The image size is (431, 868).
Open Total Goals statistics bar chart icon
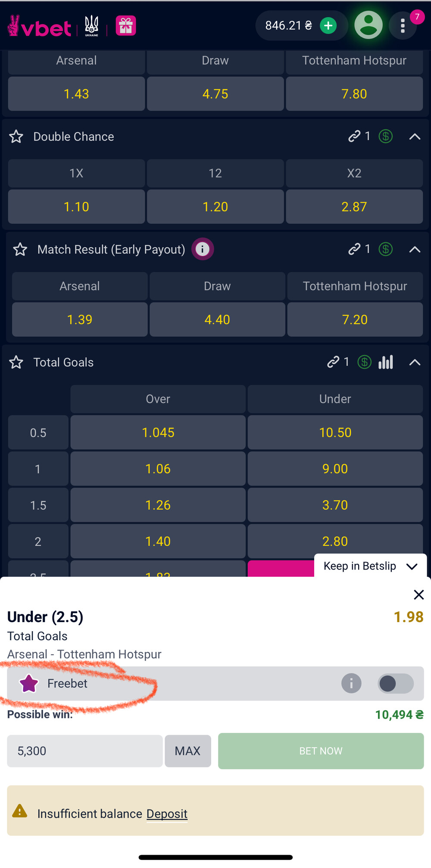coord(386,362)
